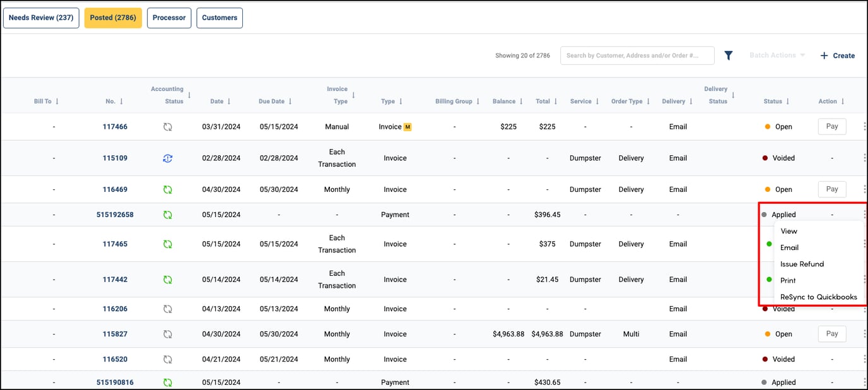868x390 pixels.
Task: Click the Create button
Action: pos(837,56)
